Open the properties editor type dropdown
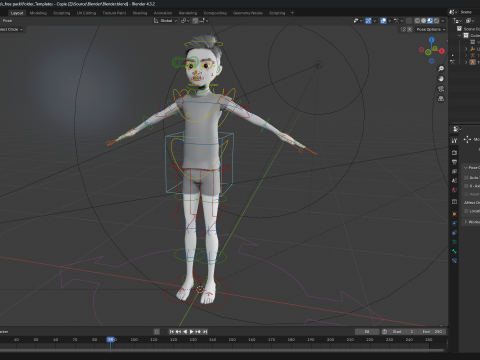This screenshot has width=480, height=360. click(457, 129)
